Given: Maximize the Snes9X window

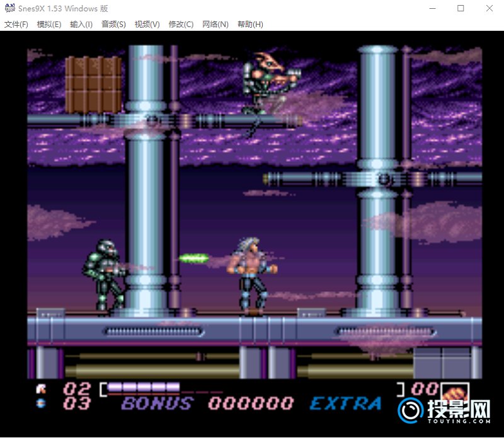Looking at the screenshot, I should [x=461, y=8].
